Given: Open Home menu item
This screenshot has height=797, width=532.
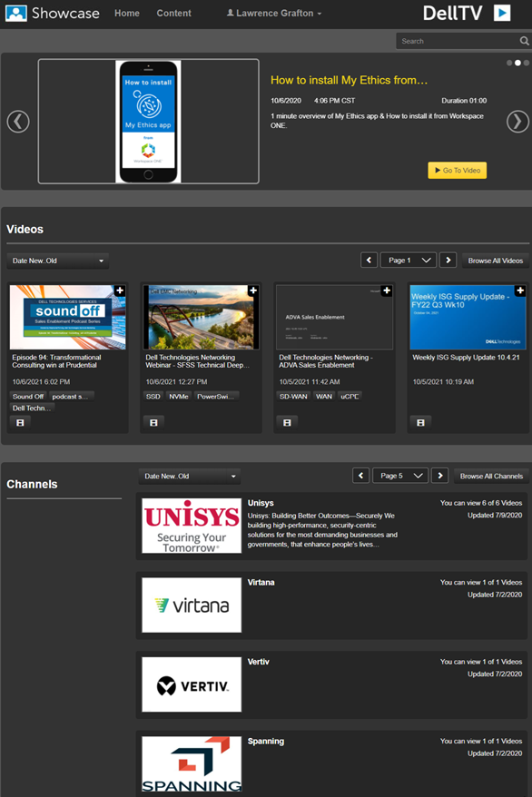Looking at the screenshot, I should [x=127, y=14].
